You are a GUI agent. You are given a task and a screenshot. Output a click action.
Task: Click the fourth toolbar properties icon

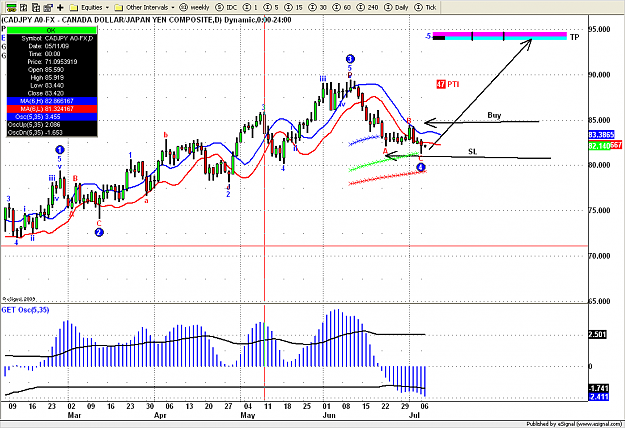tap(48, 7)
